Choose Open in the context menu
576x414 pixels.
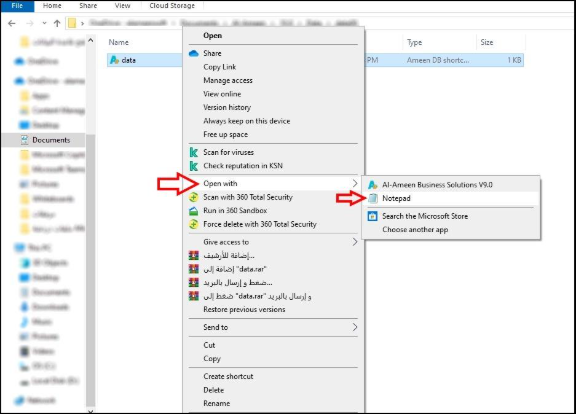pos(212,36)
